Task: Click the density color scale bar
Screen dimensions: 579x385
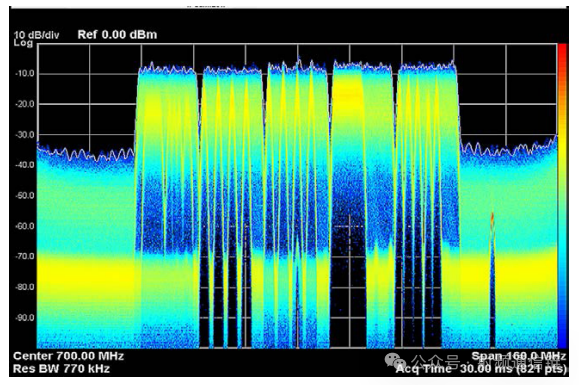Action: [x=562, y=196]
